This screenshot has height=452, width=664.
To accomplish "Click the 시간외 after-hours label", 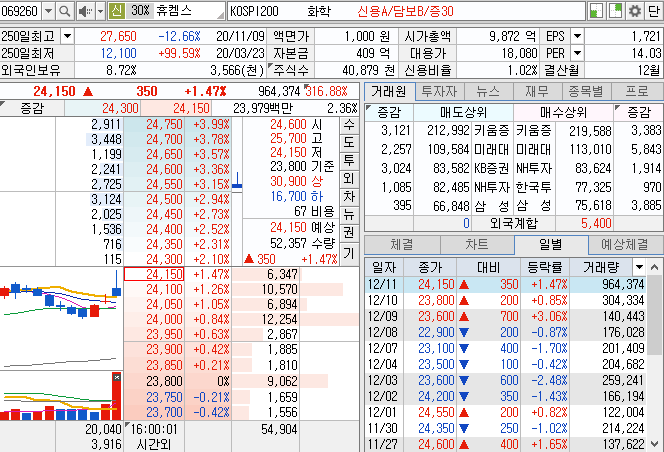I will coord(154,444).
